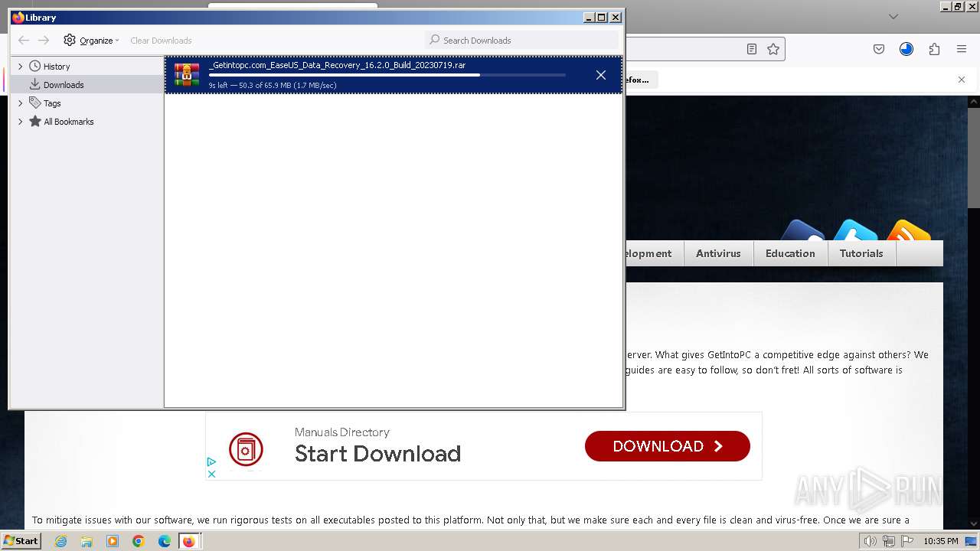Launch Chrome from taskbar
Screen dimensions: 980x551
coord(139,541)
